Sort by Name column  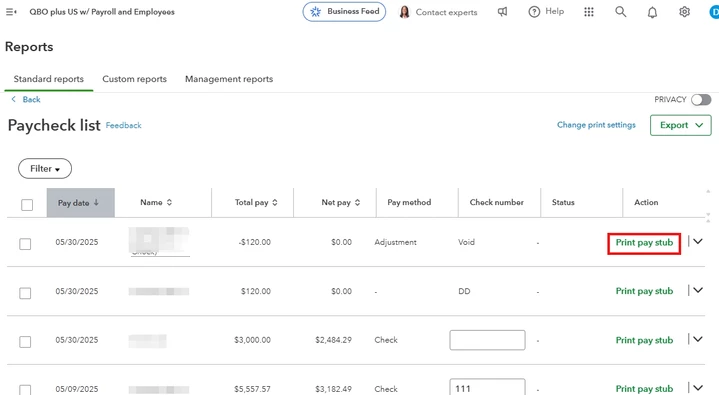pos(156,202)
